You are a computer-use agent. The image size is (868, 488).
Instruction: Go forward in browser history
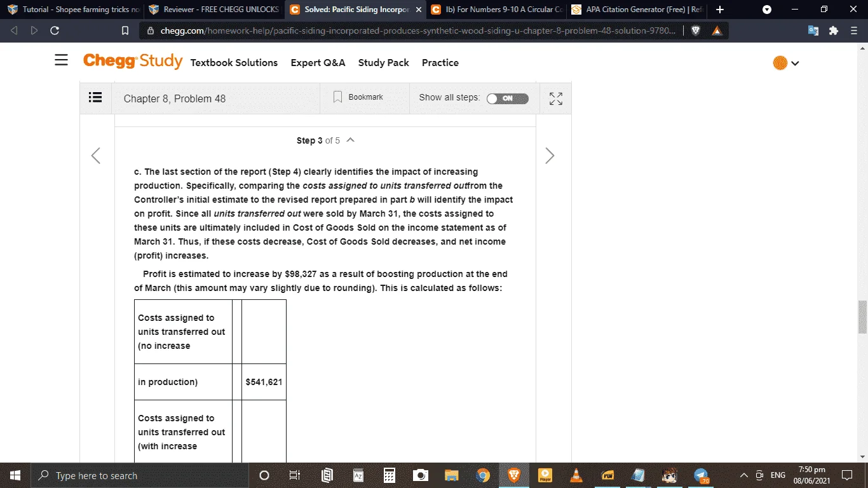34,30
